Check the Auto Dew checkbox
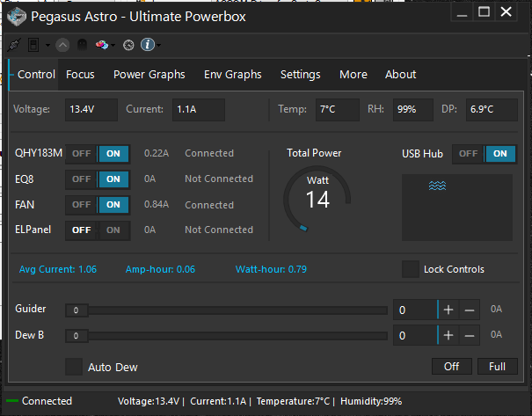This screenshot has width=532, height=416. pyautogui.click(x=74, y=367)
